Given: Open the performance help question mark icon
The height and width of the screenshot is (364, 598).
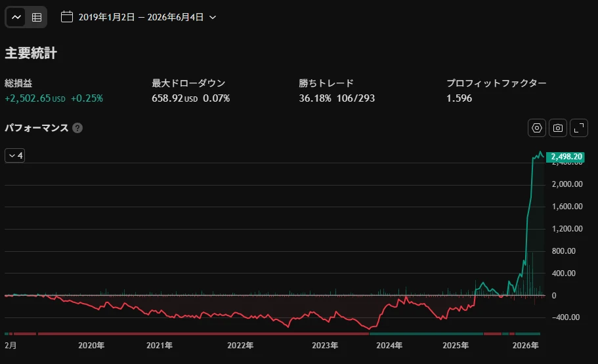Looking at the screenshot, I should [x=77, y=128].
